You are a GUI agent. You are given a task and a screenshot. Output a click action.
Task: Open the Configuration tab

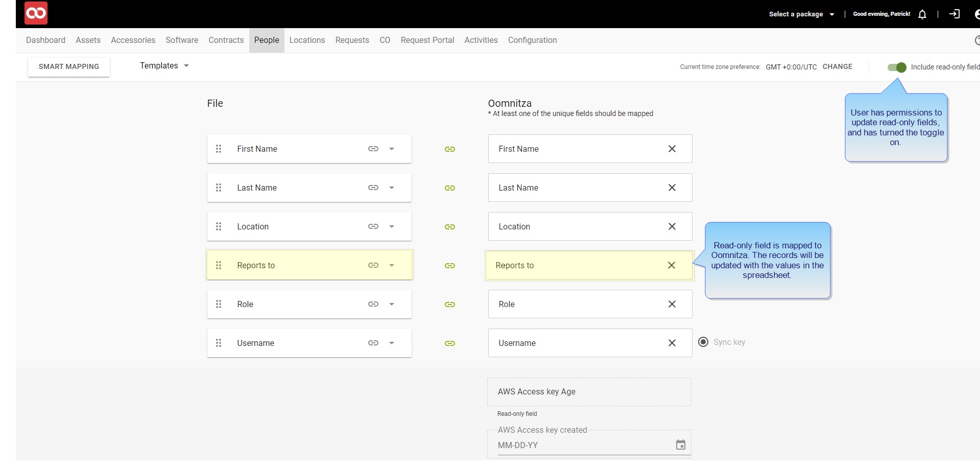pyautogui.click(x=532, y=40)
